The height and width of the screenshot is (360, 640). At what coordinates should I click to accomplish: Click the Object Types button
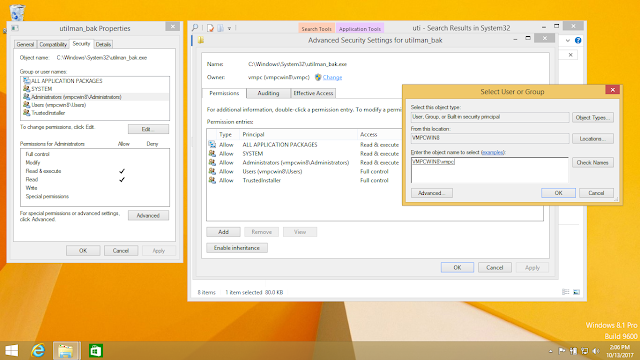(593, 118)
